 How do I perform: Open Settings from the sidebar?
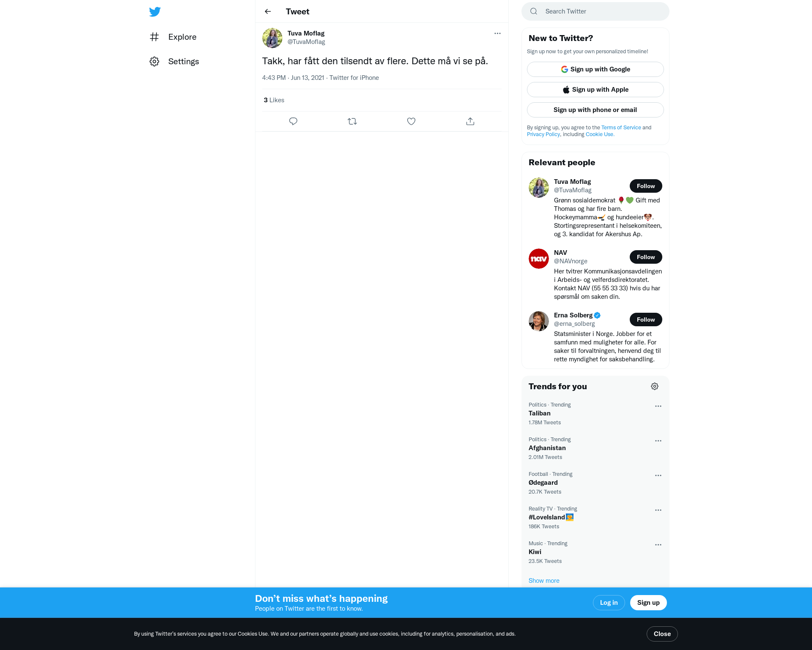click(x=174, y=61)
